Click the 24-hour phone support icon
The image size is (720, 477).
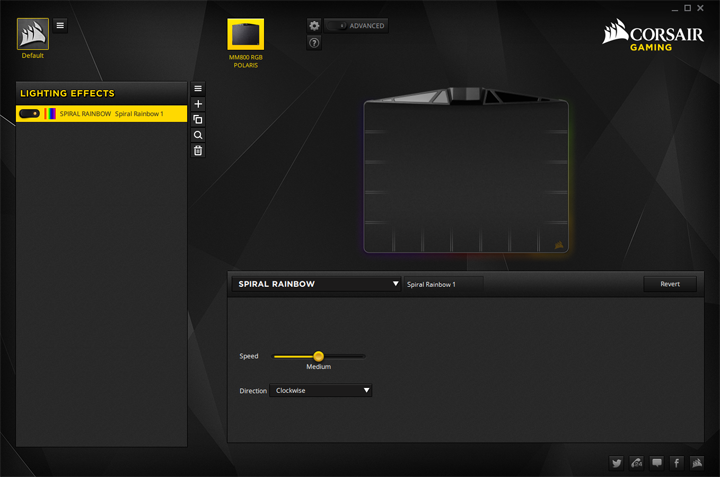point(636,463)
